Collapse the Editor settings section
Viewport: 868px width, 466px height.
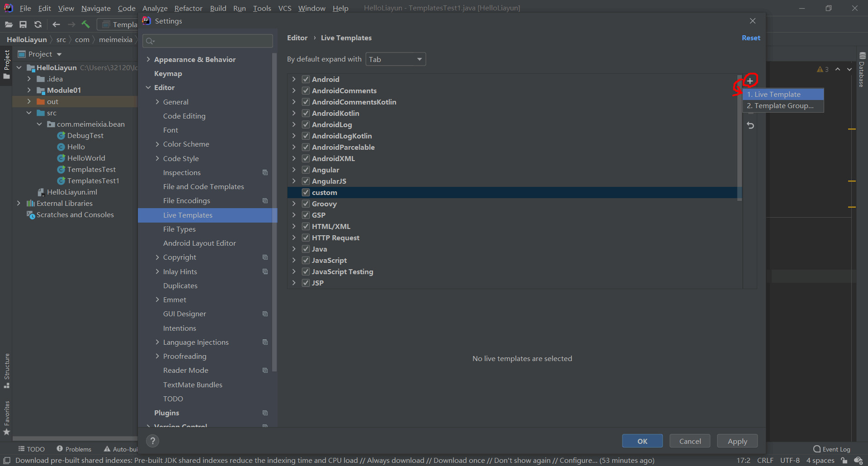coord(148,87)
